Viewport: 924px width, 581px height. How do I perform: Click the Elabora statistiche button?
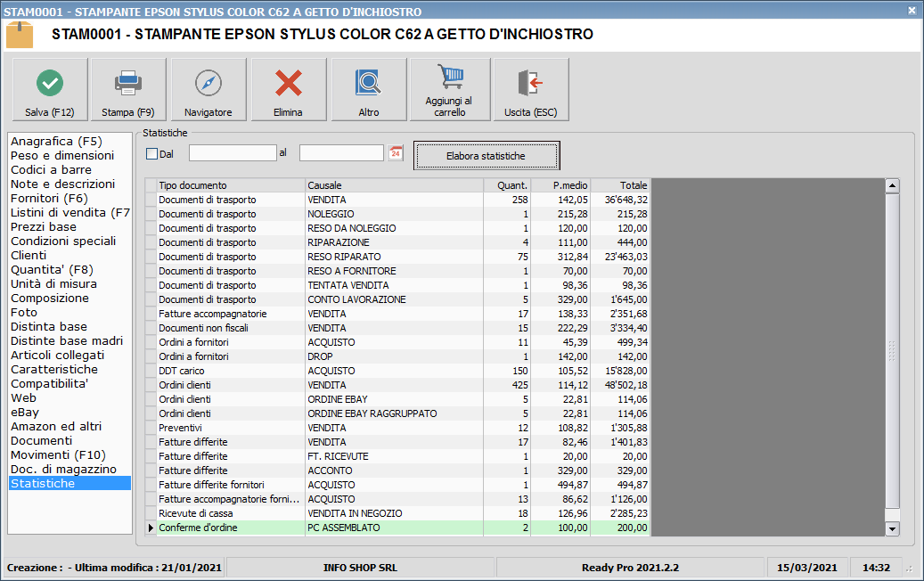point(487,156)
